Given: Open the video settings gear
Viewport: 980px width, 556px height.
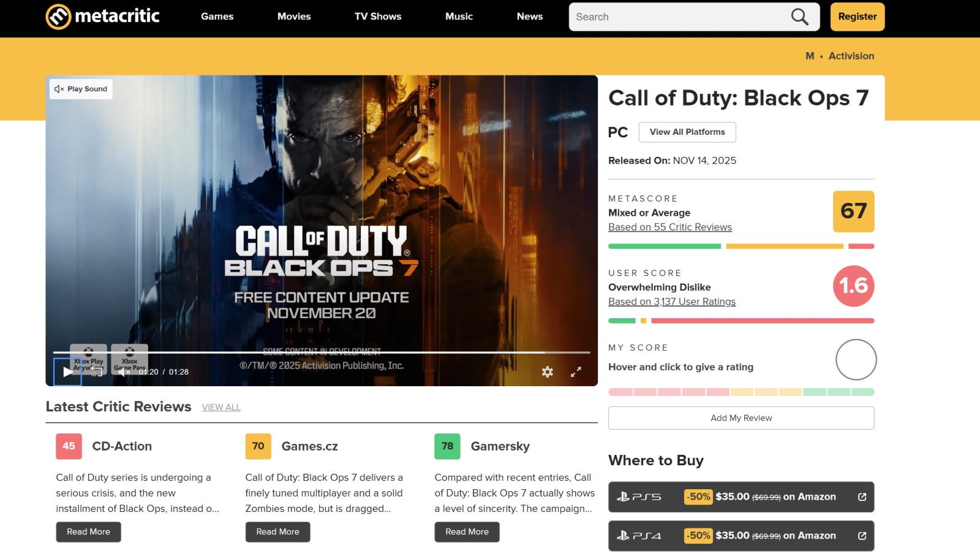Looking at the screenshot, I should (547, 371).
